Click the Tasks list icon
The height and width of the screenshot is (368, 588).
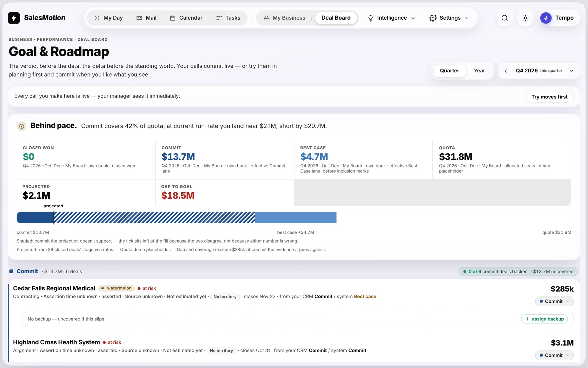click(x=219, y=18)
